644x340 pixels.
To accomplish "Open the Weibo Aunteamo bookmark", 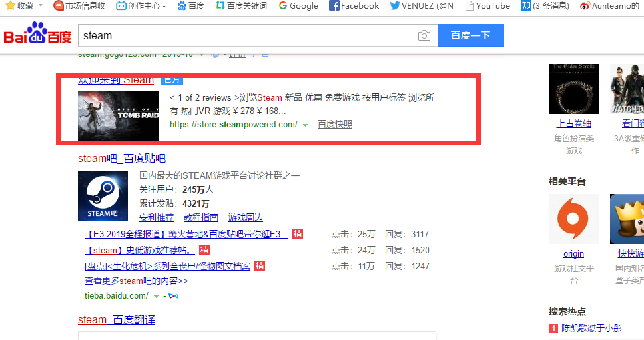I will pos(609,6).
